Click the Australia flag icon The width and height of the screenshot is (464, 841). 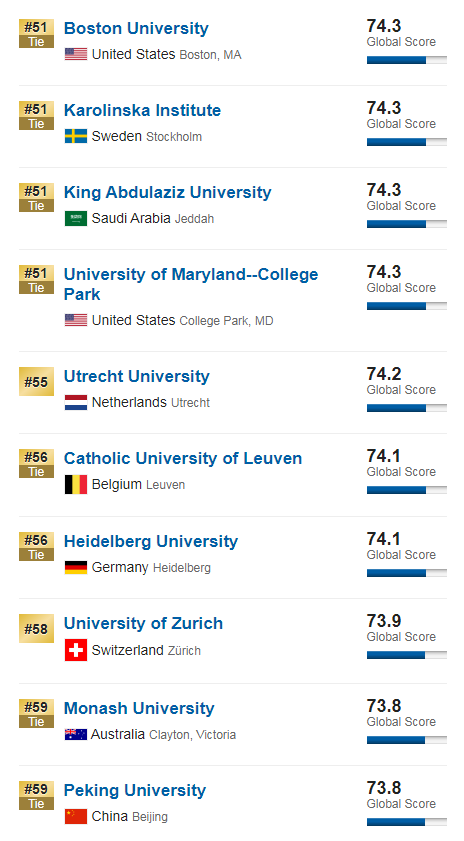point(76,734)
